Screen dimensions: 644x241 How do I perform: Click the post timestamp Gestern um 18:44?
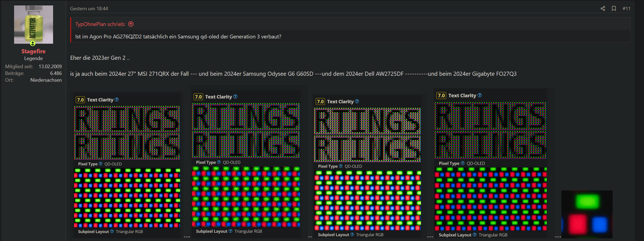pyautogui.click(x=89, y=9)
